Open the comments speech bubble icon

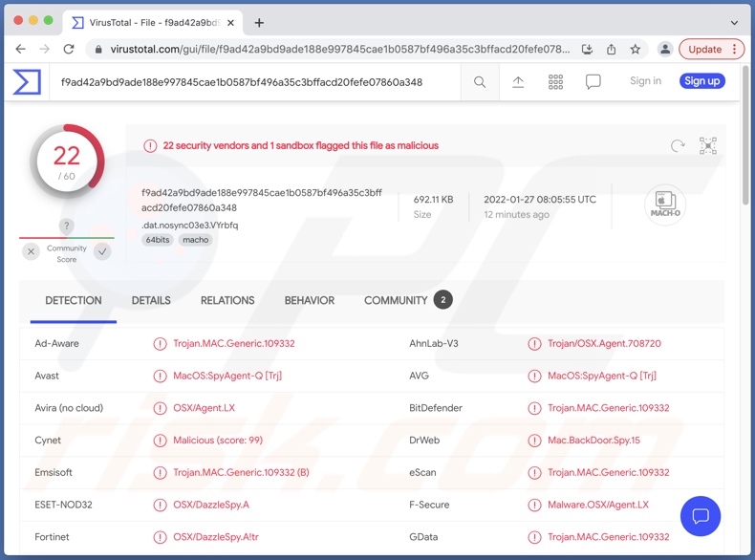[593, 82]
